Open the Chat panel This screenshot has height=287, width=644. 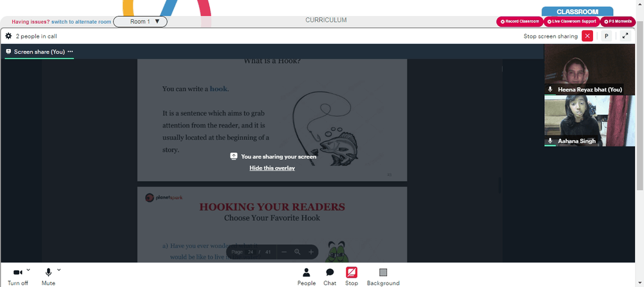point(330,277)
